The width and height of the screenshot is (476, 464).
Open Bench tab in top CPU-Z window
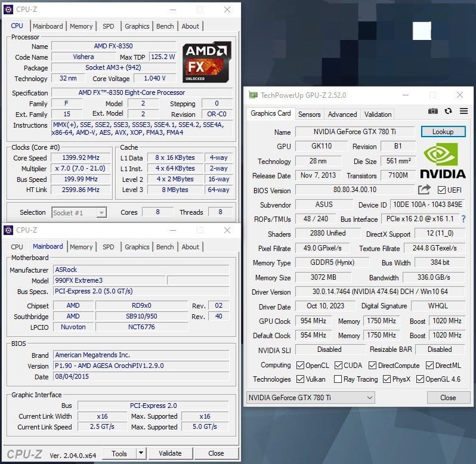(165, 26)
